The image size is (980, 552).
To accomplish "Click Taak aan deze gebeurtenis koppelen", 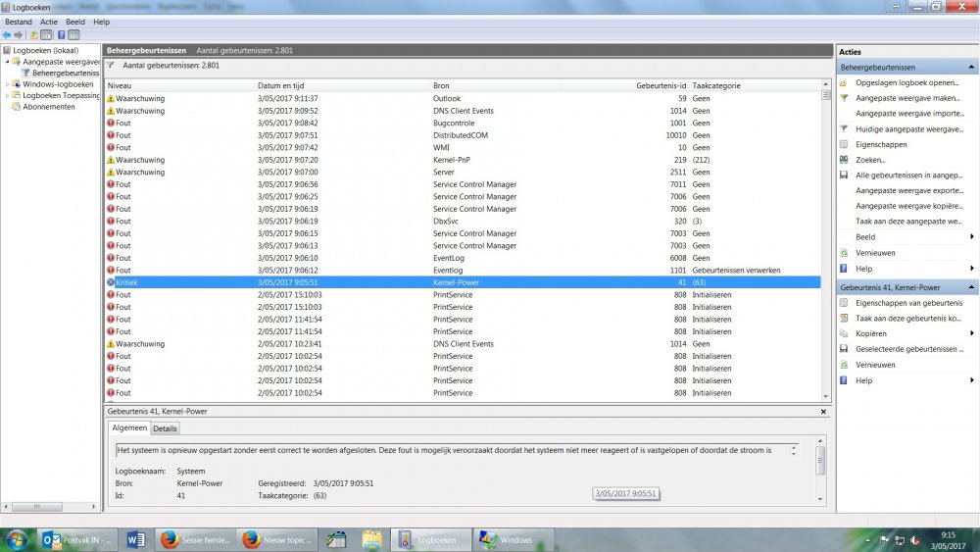I will pyautogui.click(x=908, y=319).
